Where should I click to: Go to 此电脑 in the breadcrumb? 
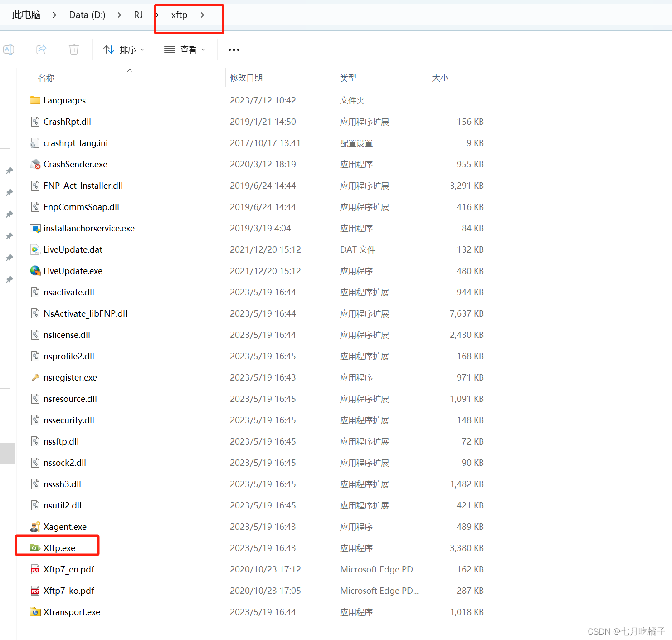tap(27, 15)
